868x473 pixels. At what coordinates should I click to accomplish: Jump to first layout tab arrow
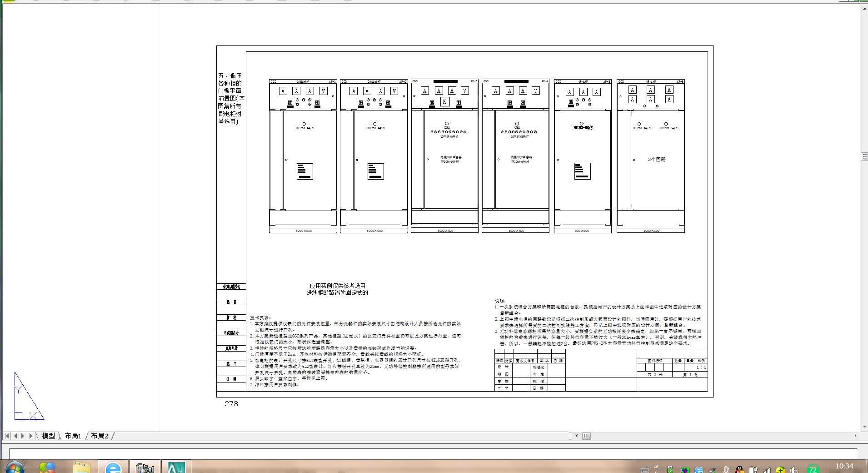point(7,436)
